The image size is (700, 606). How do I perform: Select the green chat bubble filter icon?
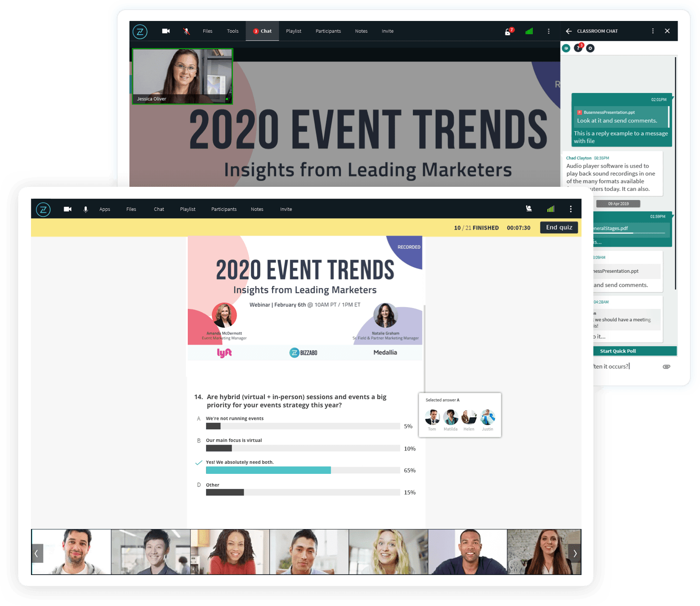(x=566, y=48)
